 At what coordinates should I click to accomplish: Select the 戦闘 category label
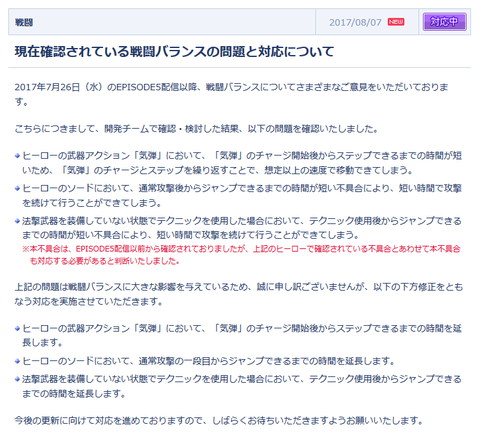click(x=24, y=22)
